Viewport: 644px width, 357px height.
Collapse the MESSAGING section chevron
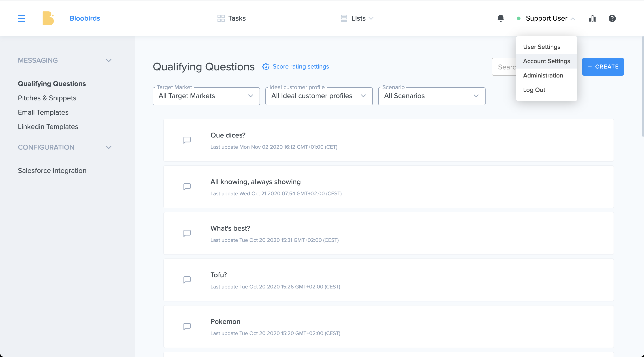pyautogui.click(x=109, y=60)
